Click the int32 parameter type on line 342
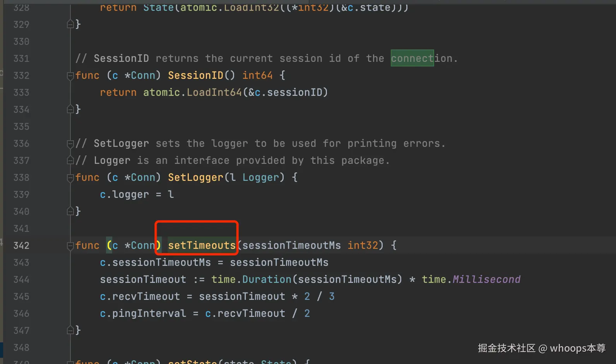Viewport: 616px width, 364px height. point(363,245)
